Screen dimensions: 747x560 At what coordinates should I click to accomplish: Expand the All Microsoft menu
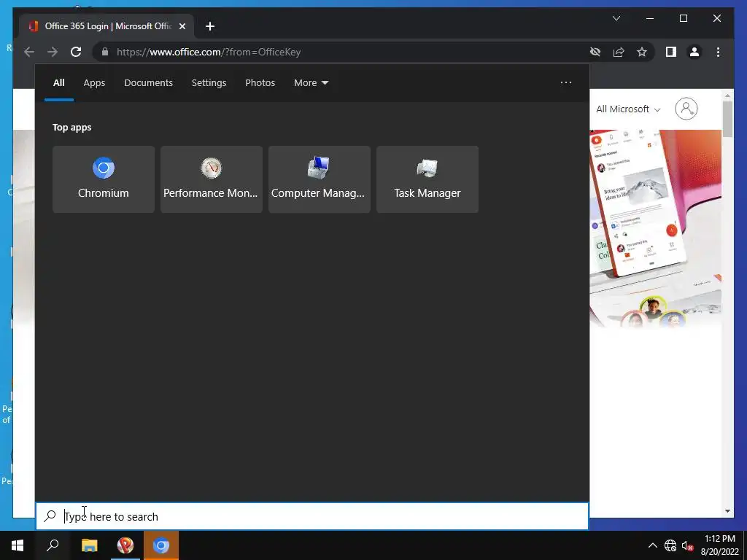click(628, 109)
